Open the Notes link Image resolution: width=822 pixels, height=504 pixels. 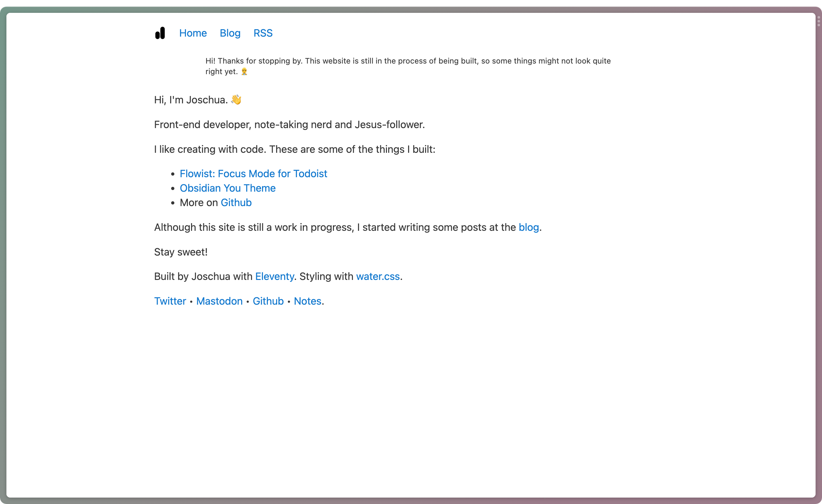pyautogui.click(x=307, y=301)
